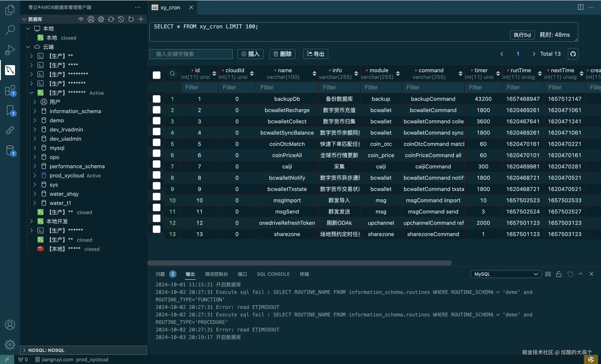Open the MySQL output channel dropdown
This screenshot has width=601, height=364.
click(506, 274)
